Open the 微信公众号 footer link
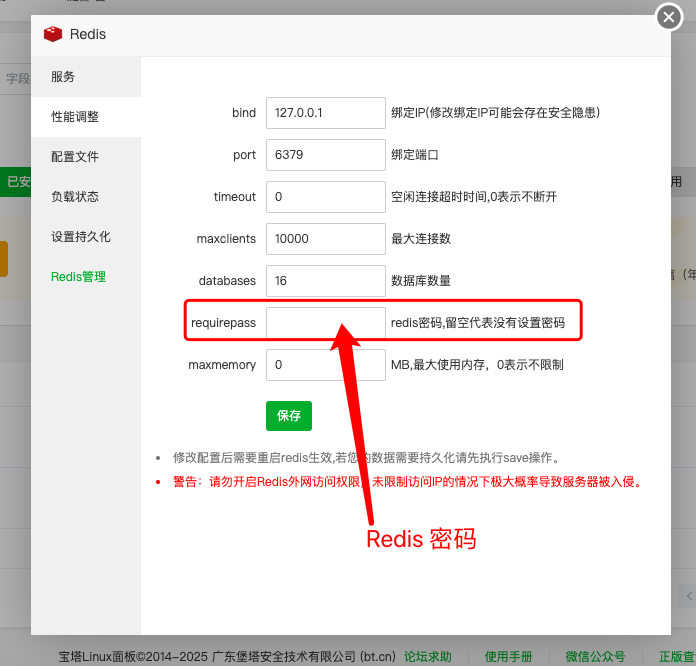 595,657
